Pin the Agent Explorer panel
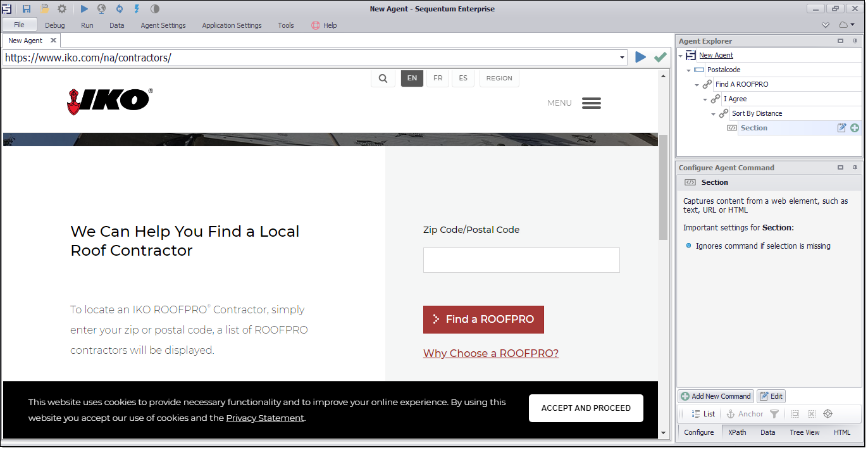This screenshot has width=868, height=450. [855, 41]
